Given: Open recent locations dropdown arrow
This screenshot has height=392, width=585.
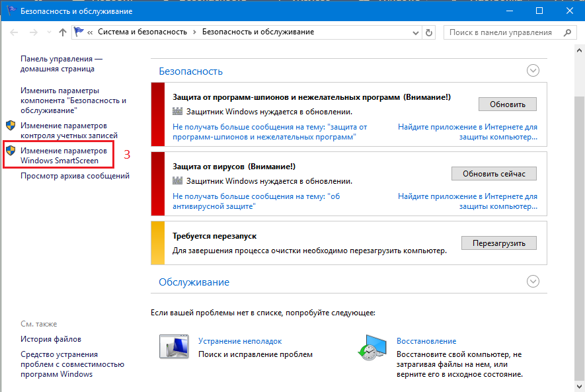Looking at the screenshot, I should 49,32.
